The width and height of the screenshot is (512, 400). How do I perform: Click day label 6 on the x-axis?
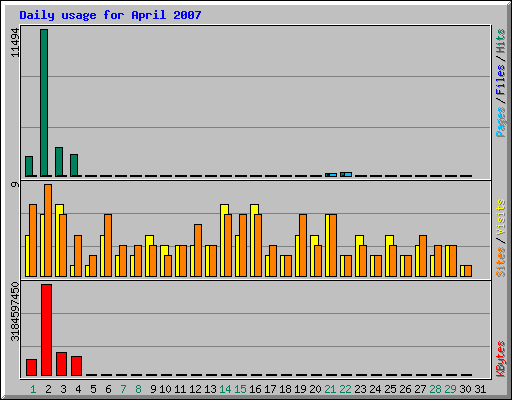pyautogui.click(x=109, y=389)
